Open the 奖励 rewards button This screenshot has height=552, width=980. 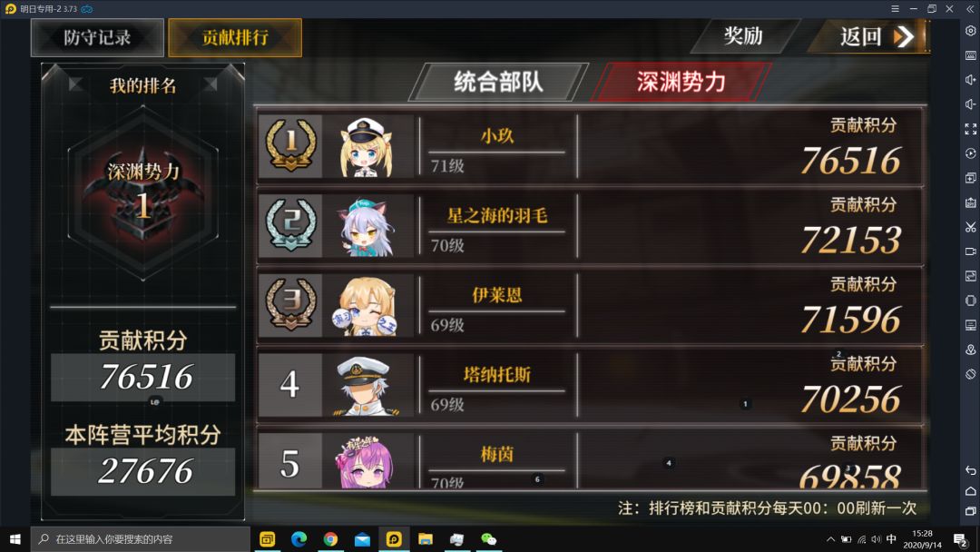(x=743, y=36)
